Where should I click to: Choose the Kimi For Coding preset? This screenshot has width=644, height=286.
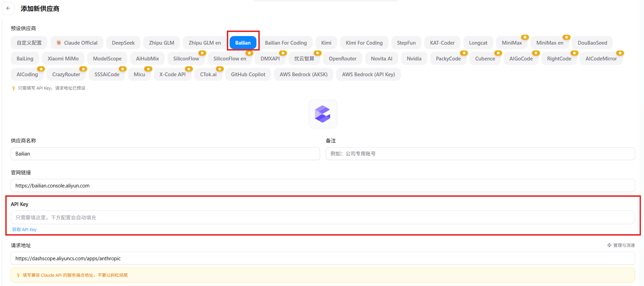point(364,43)
